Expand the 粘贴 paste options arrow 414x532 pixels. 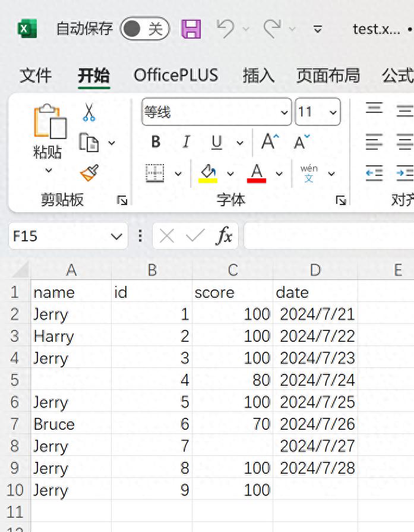(x=49, y=170)
